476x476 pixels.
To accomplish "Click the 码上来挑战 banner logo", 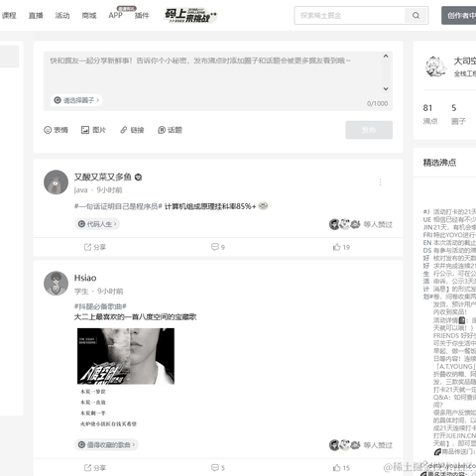I will (190, 15).
